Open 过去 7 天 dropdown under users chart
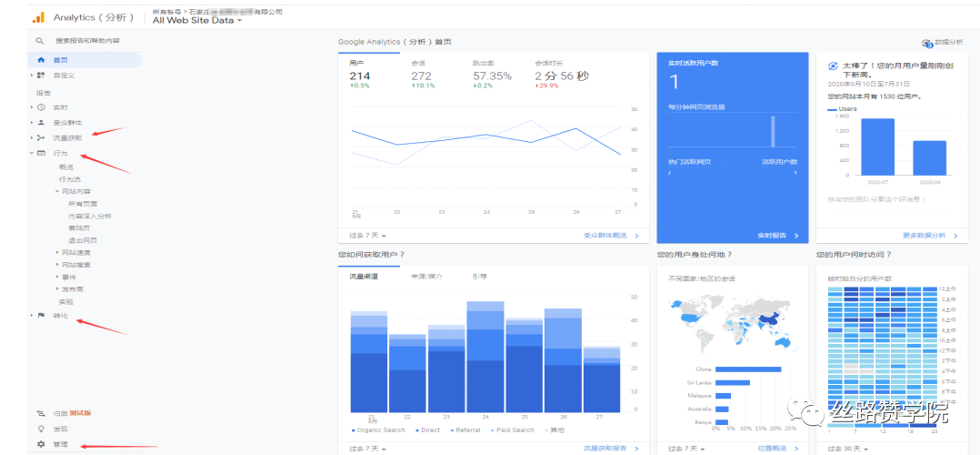 click(367, 236)
